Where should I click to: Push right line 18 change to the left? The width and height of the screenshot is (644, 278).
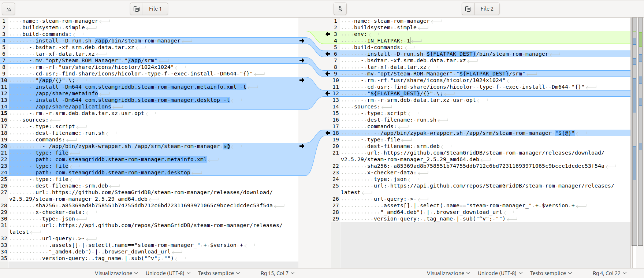(x=328, y=133)
